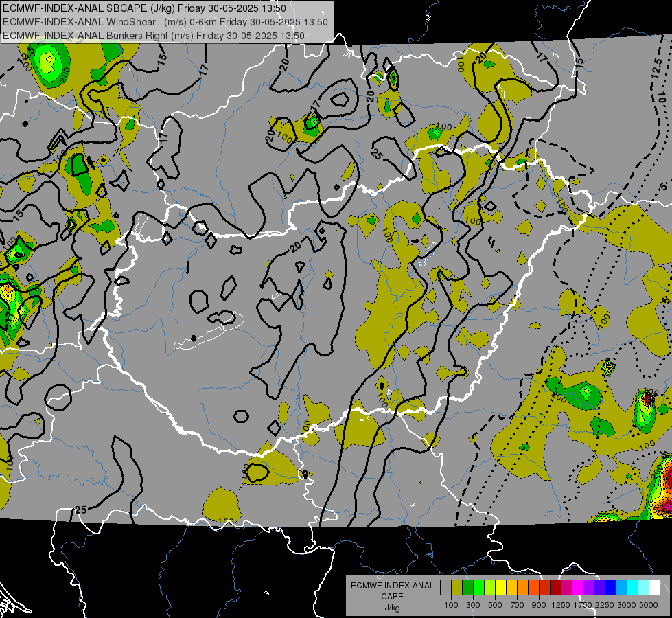
Task: Click the 700 value under the color scale
Action: coord(518,605)
